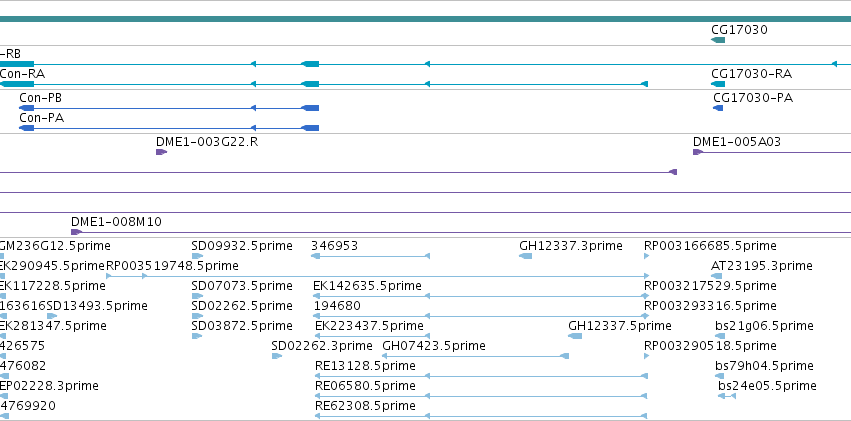Click the CG17030-PA small blue glyph

(718, 108)
